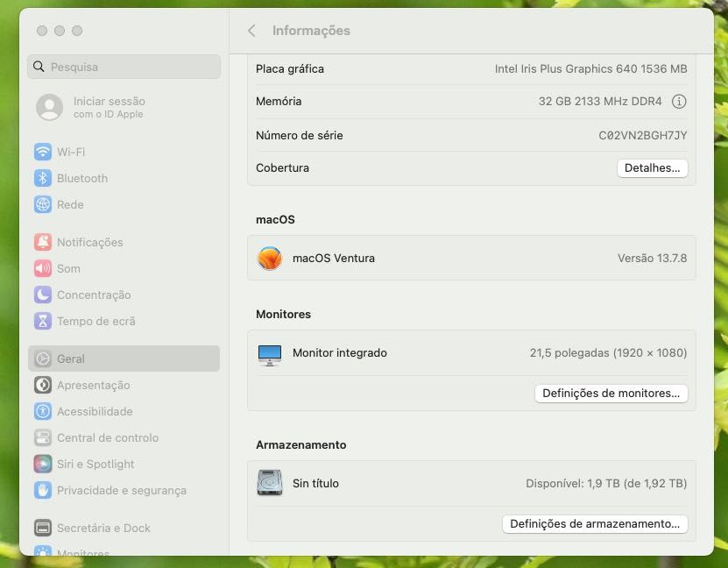Viewport: 728px width, 568px height.
Task: Click the macOS Ventura name text
Action: coord(334,259)
